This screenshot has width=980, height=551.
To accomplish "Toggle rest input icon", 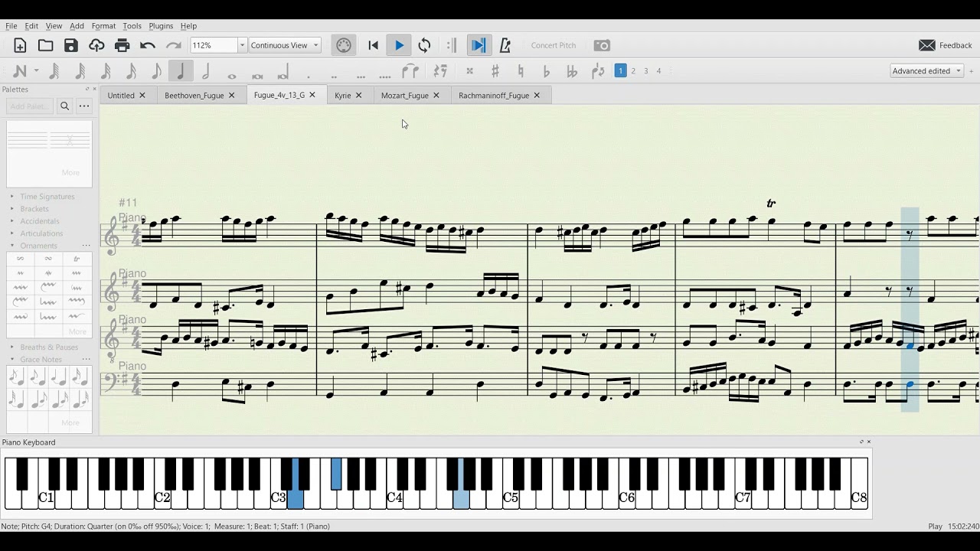I will (440, 71).
